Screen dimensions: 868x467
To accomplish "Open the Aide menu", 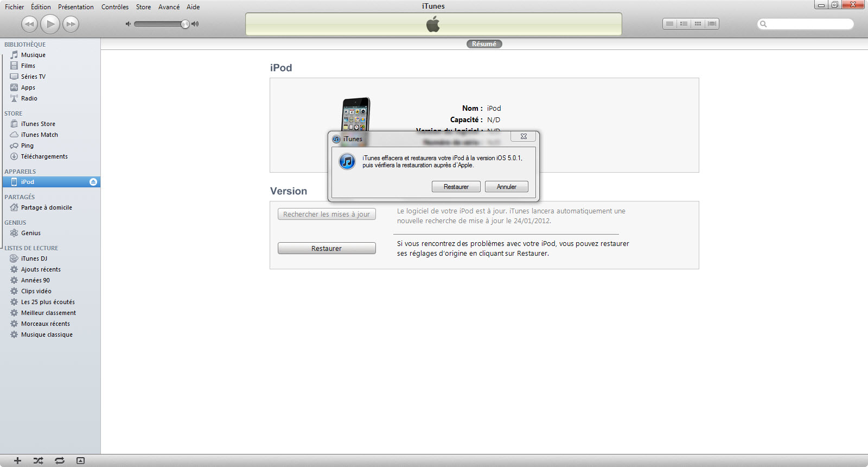I will point(193,7).
